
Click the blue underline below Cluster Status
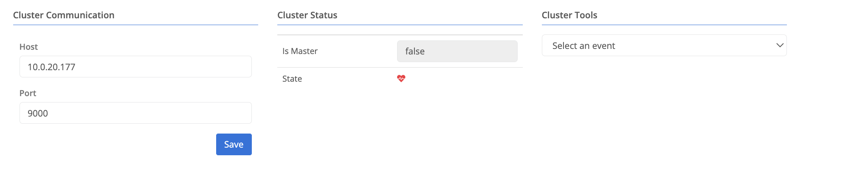pos(400,25)
